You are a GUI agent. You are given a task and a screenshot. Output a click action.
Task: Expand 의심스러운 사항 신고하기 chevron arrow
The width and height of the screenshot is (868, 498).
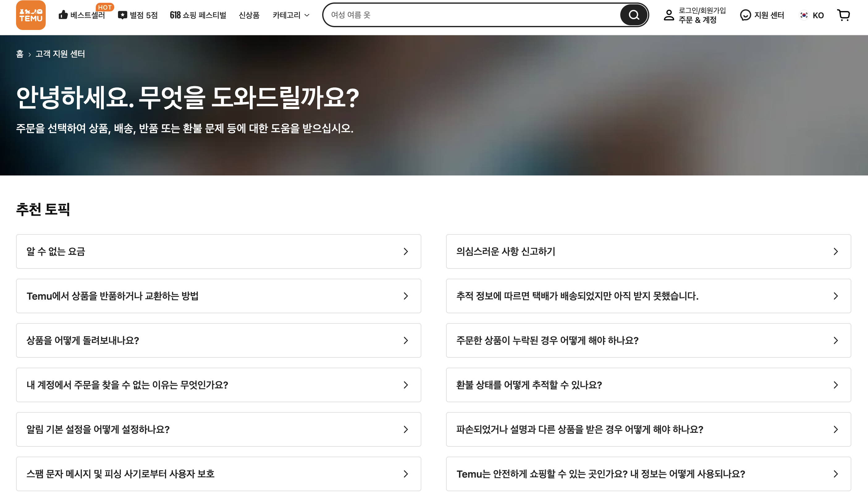tap(836, 251)
